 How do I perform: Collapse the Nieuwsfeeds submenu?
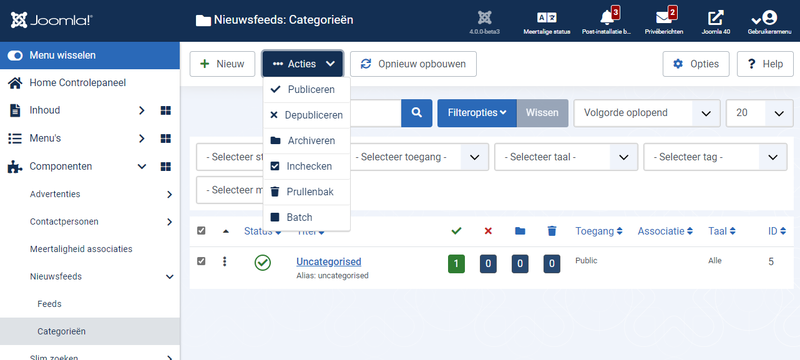[x=169, y=276]
